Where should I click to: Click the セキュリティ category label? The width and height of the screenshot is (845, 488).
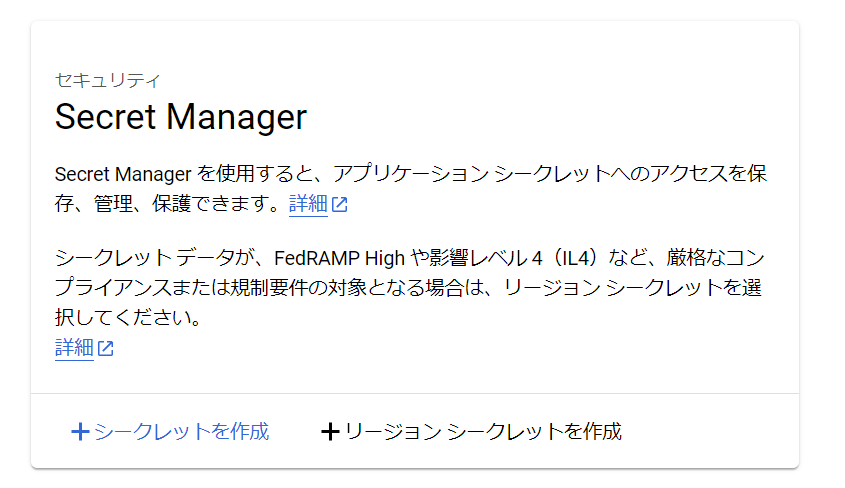[108, 80]
